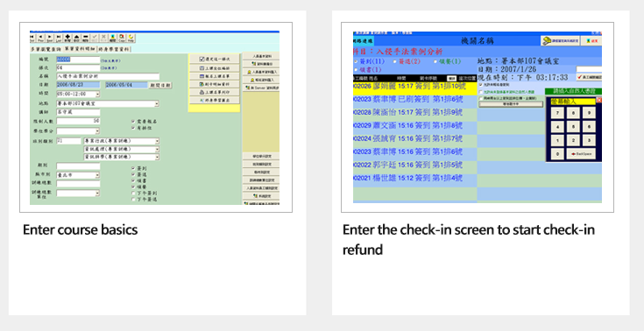Click the yellow-icon settings button beside 機關名稱
644x331 pixels.
coord(560,41)
